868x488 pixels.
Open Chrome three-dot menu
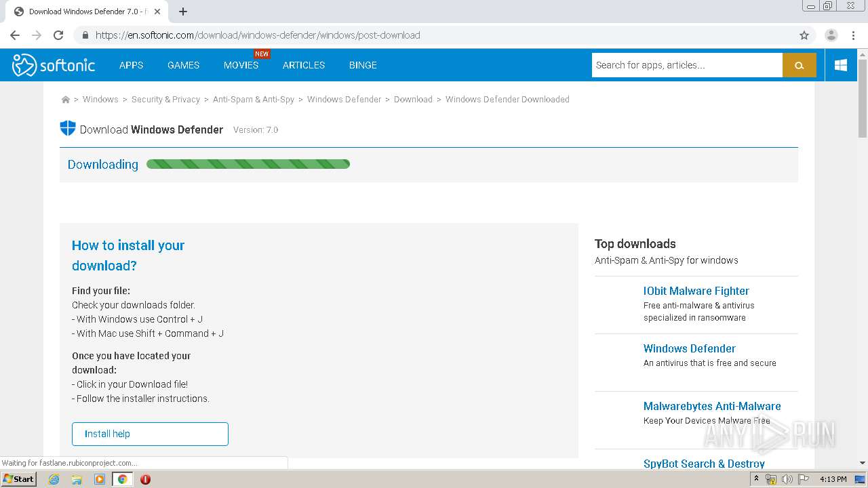point(853,35)
